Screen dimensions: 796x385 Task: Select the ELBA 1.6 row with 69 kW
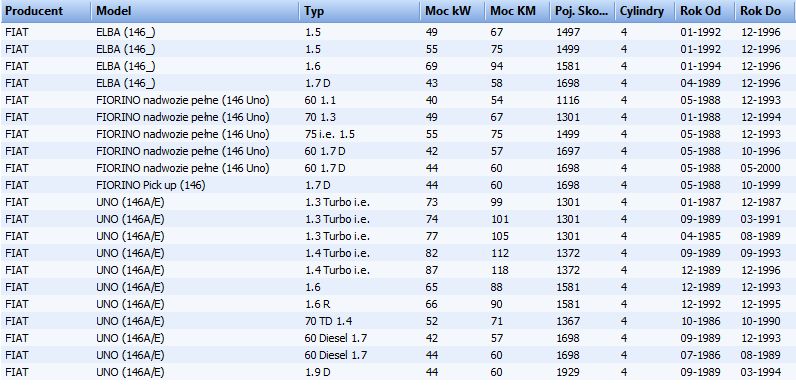coord(398,66)
